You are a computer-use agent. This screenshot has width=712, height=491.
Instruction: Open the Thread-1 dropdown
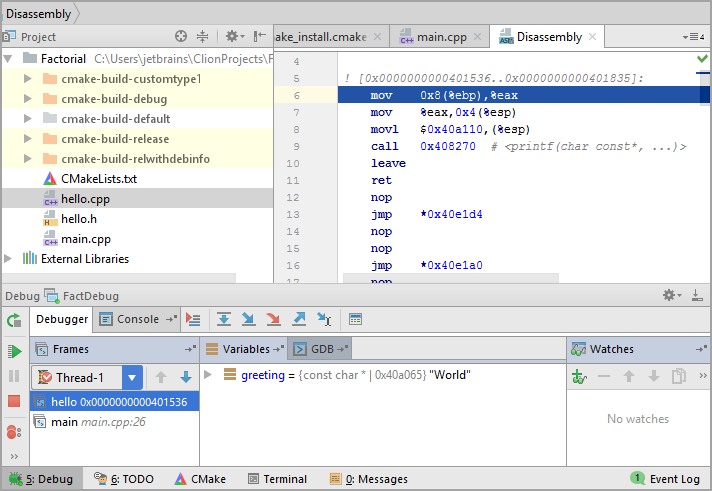[132, 377]
